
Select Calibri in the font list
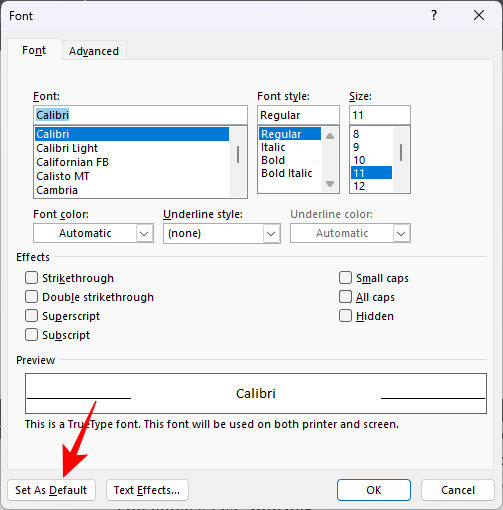(132, 134)
